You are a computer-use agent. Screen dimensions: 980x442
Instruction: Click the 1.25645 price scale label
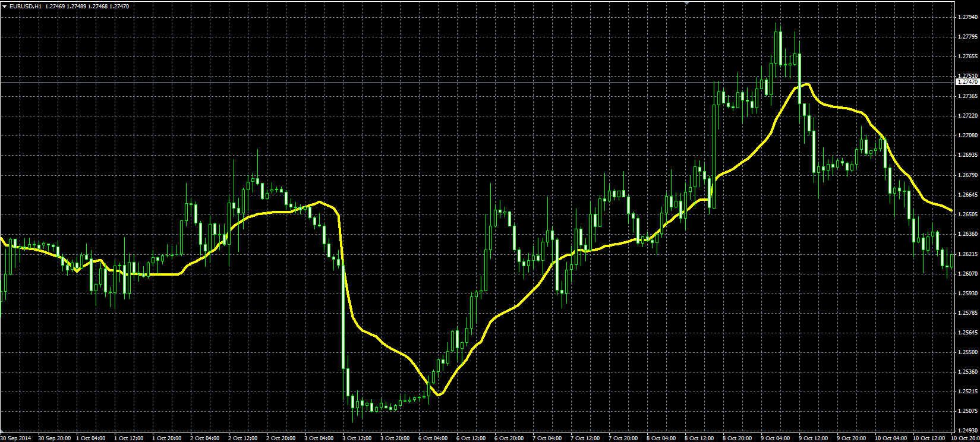968,332
